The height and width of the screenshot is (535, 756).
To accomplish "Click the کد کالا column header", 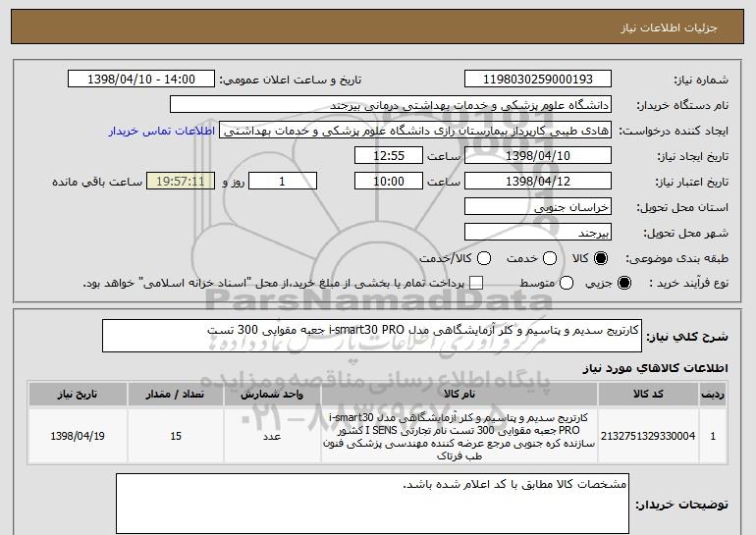I will 648,395.
